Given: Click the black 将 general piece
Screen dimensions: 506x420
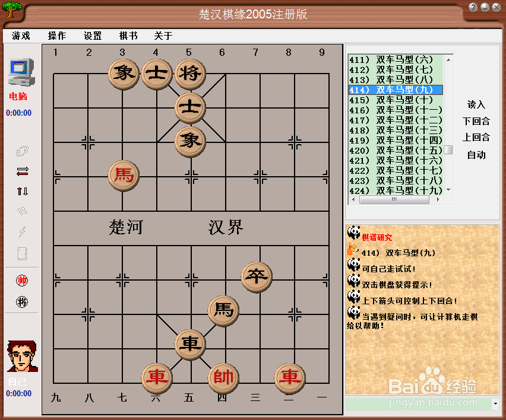Looking at the screenshot, I should (190, 74).
